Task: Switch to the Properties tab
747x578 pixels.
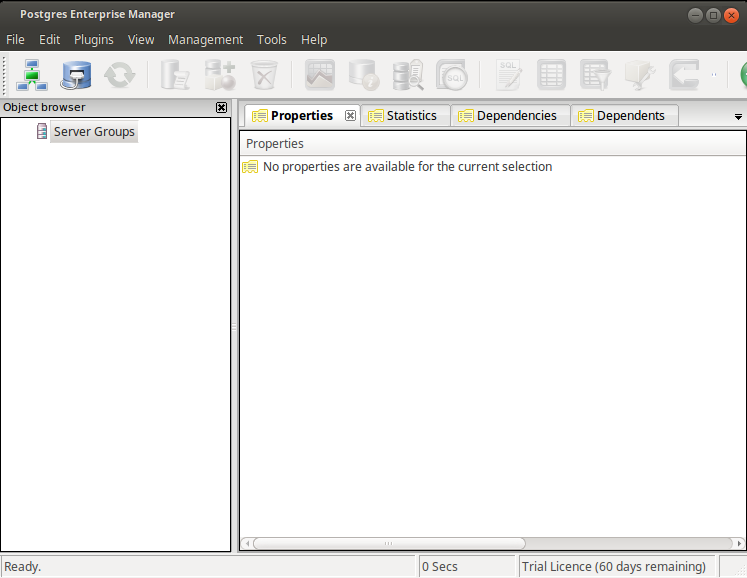Action: (x=302, y=115)
